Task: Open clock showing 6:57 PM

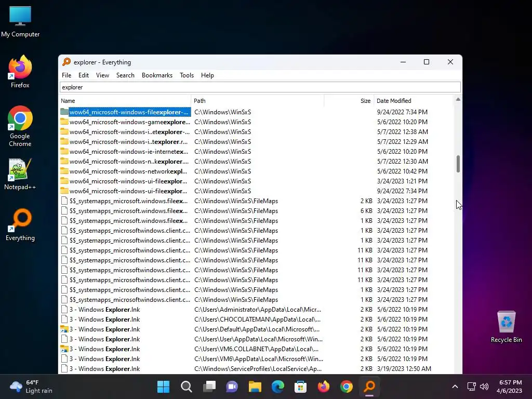Action: pos(509,387)
